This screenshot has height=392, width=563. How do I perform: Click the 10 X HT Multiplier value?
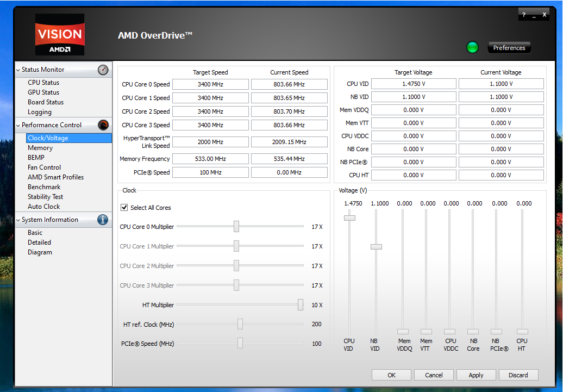(x=317, y=305)
